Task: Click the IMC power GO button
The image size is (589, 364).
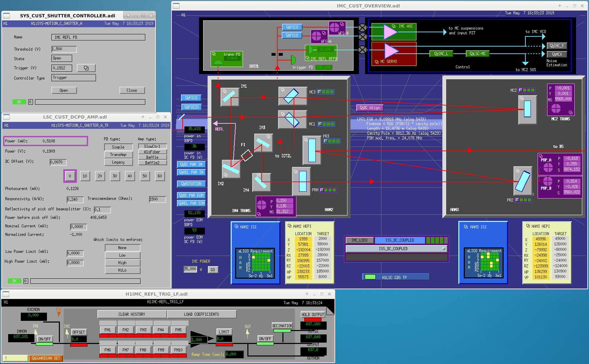Action: [213, 270]
